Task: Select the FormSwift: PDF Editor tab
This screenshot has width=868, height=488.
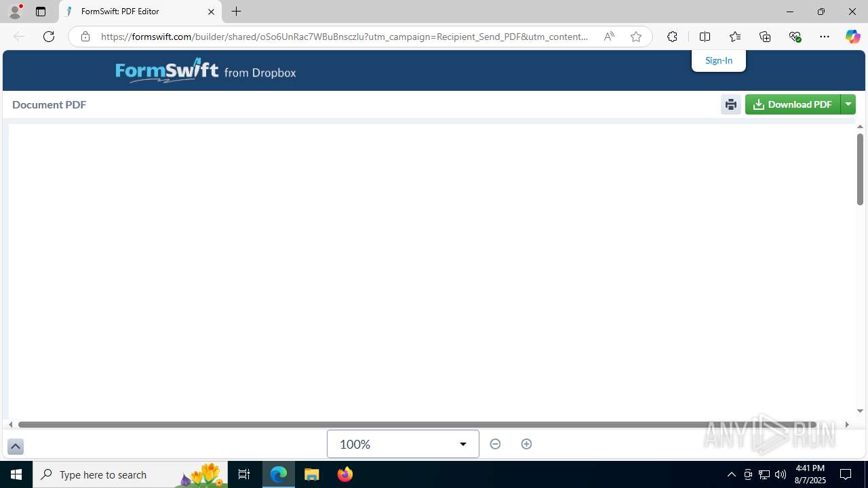Action: [x=140, y=12]
